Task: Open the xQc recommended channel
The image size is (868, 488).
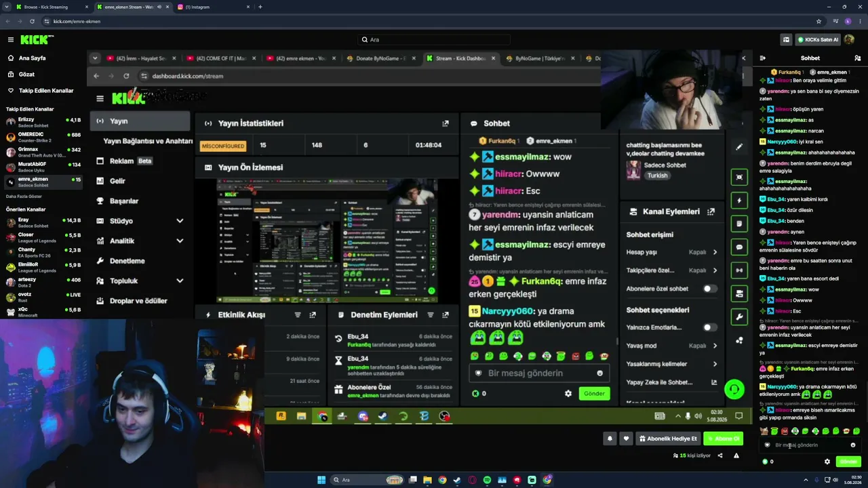Action: point(43,312)
